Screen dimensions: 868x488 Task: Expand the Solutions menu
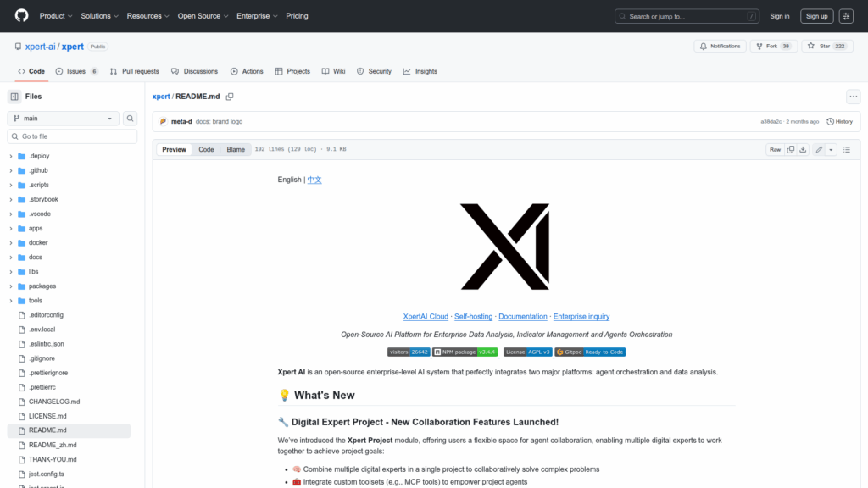100,16
